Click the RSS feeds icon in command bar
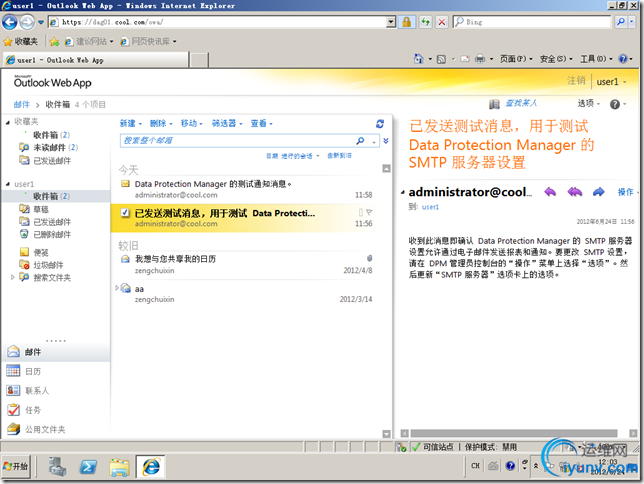 click(442, 59)
